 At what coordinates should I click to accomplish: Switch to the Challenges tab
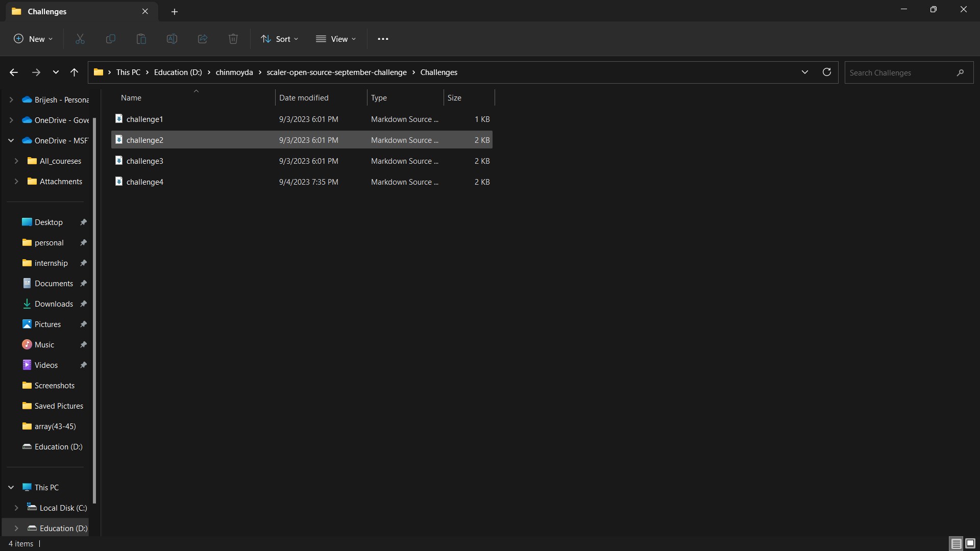pyautogui.click(x=48, y=11)
